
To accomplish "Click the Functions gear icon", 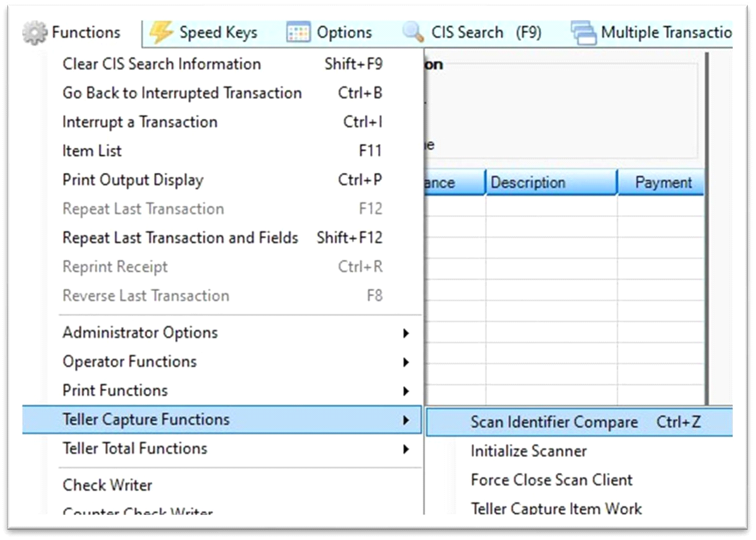I will pyautogui.click(x=34, y=33).
